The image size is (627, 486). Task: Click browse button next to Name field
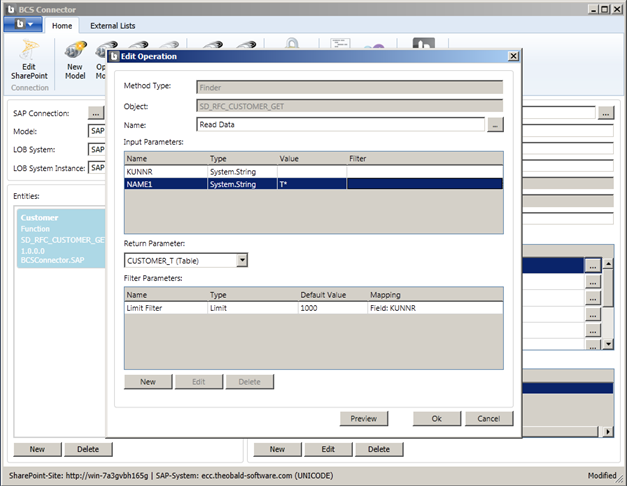[496, 125]
